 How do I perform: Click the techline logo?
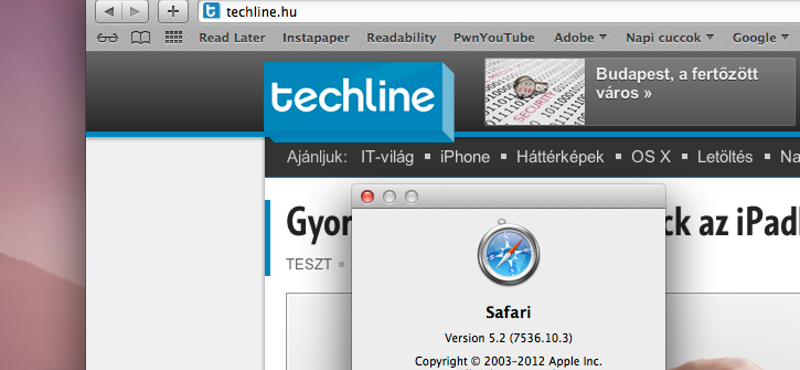[x=359, y=102]
